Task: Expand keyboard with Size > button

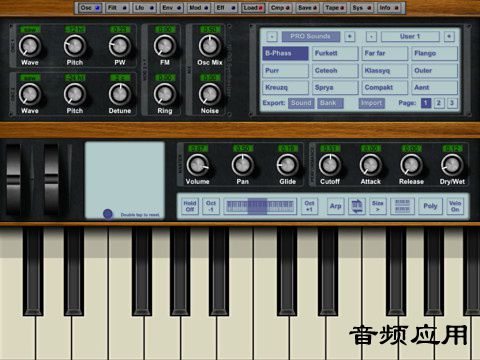Action: click(378, 206)
